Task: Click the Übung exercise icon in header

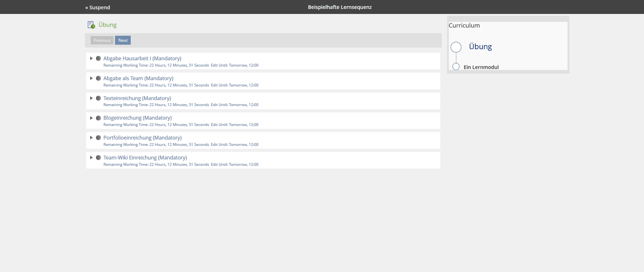Action: coord(91,25)
